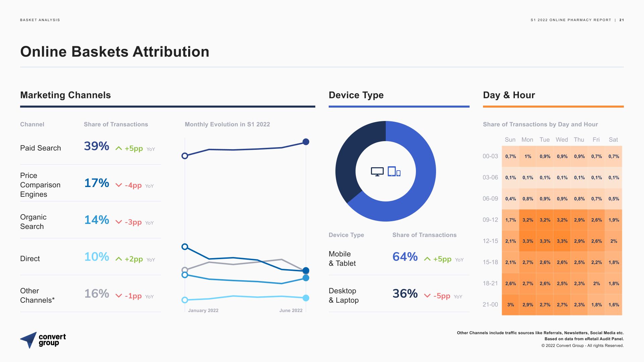Click green up arrow beside Paid Search +5pp
This screenshot has width=644, height=362.
(118, 148)
